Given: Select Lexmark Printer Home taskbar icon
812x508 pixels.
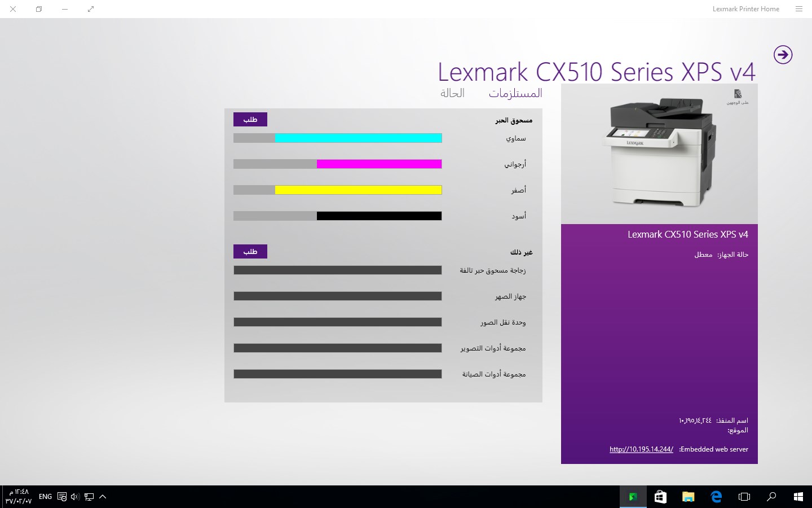Looking at the screenshot, I should tap(633, 497).
